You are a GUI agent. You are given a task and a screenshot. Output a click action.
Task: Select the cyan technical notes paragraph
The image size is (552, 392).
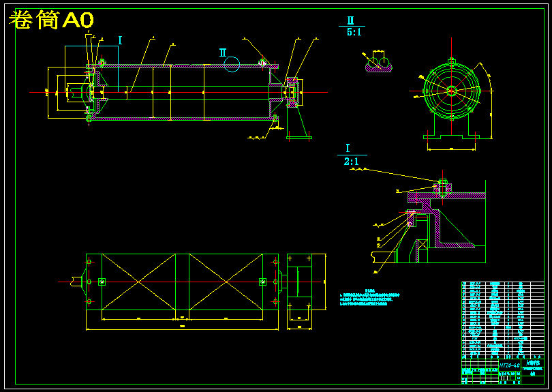pyautogui.click(x=369, y=297)
